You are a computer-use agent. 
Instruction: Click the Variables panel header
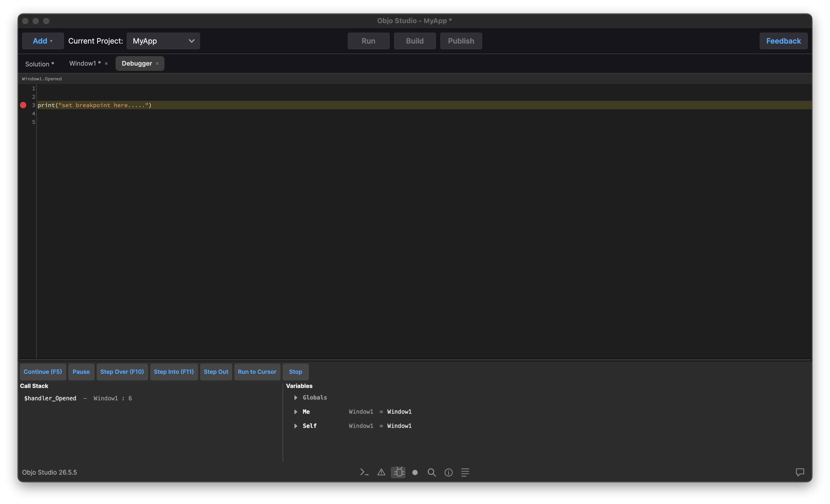[299, 386]
